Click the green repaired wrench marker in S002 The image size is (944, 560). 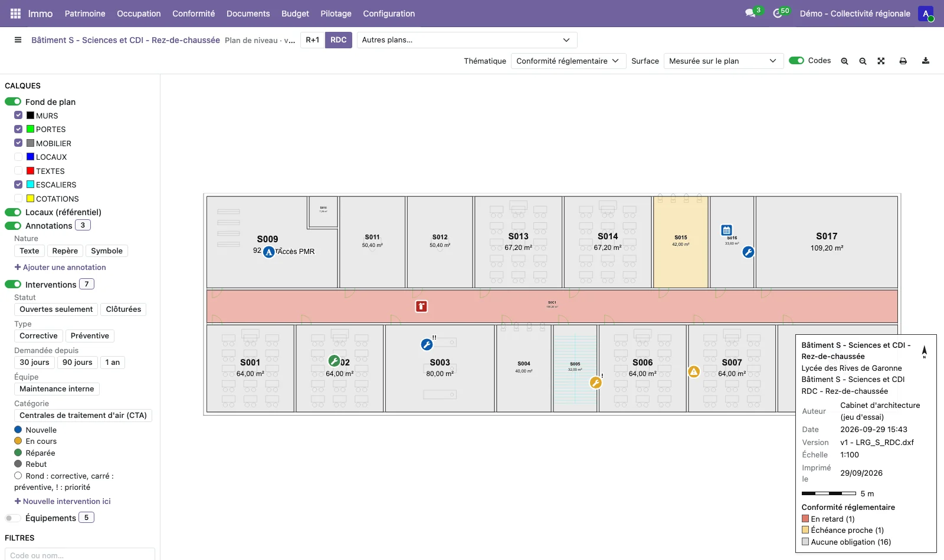(334, 361)
